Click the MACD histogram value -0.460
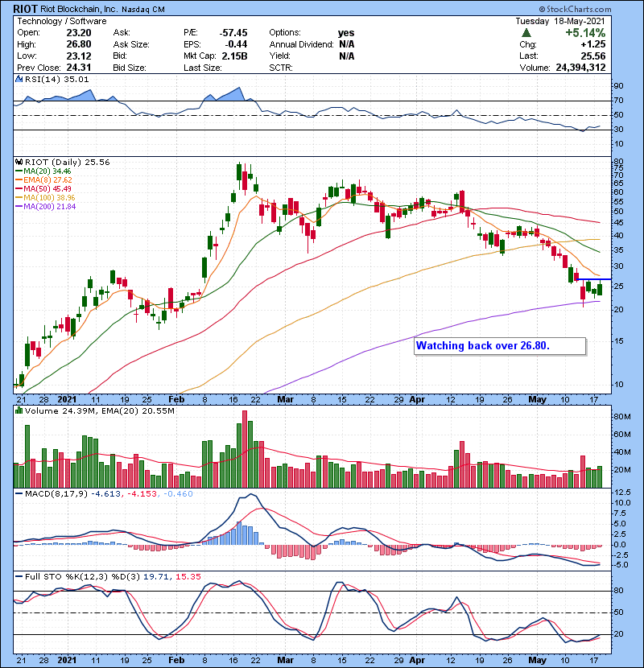644x668 pixels. pyautogui.click(x=177, y=494)
